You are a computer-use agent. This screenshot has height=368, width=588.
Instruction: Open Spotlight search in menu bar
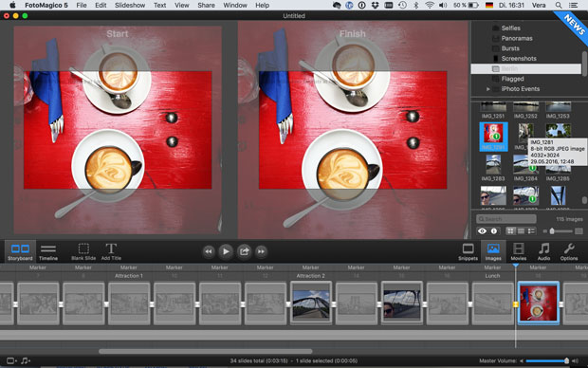pos(559,6)
